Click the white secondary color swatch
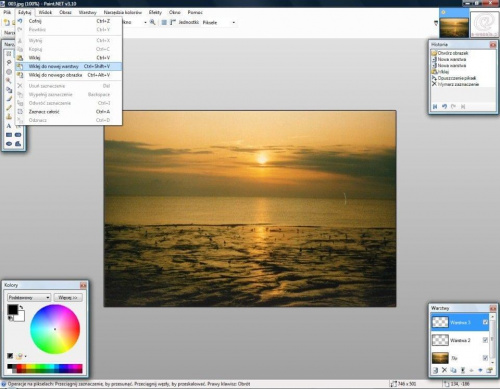This screenshot has width=500, height=389. click(20, 317)
